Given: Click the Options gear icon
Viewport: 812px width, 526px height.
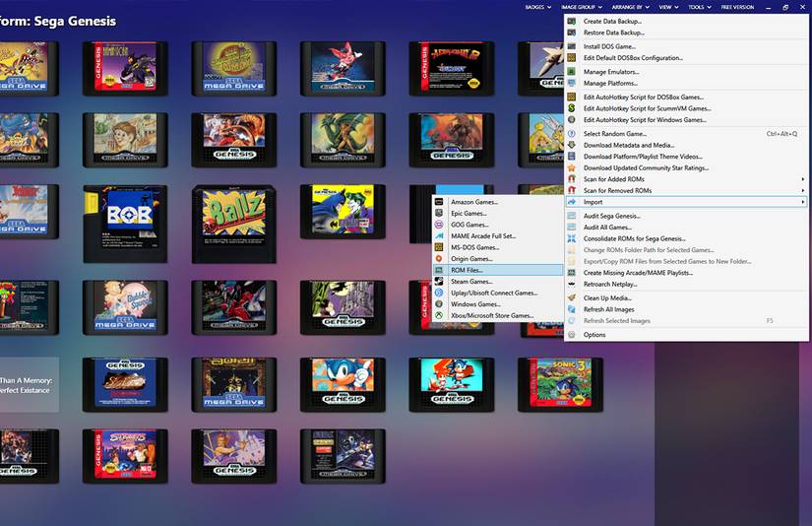Looking at the screenshot, I should [x=572, y=335].
